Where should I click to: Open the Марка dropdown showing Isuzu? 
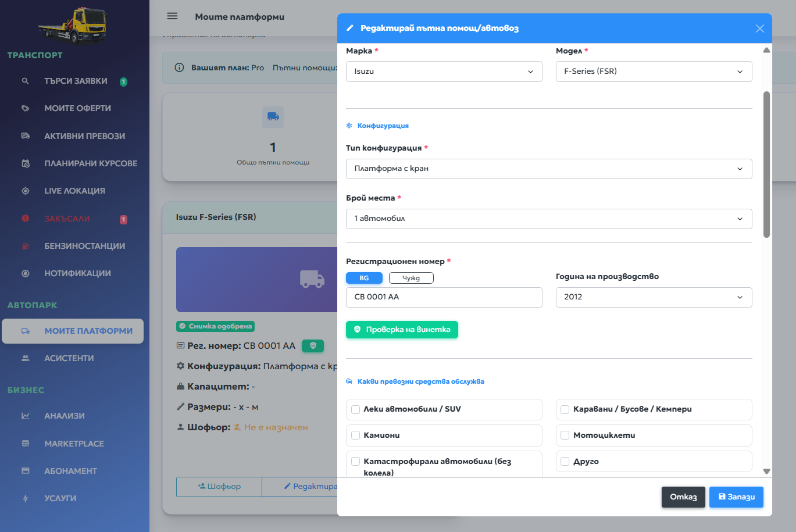point(444,72)
